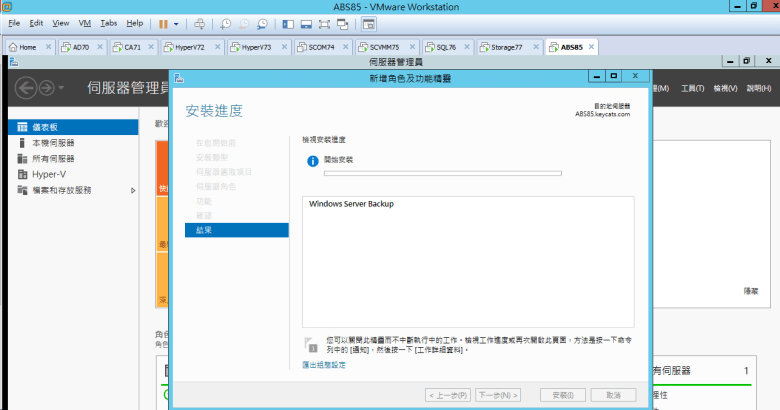Viewport: 780px width, 410px height.
Task: Take a snapshot using the snapshot icon
Action: point(226,22)
